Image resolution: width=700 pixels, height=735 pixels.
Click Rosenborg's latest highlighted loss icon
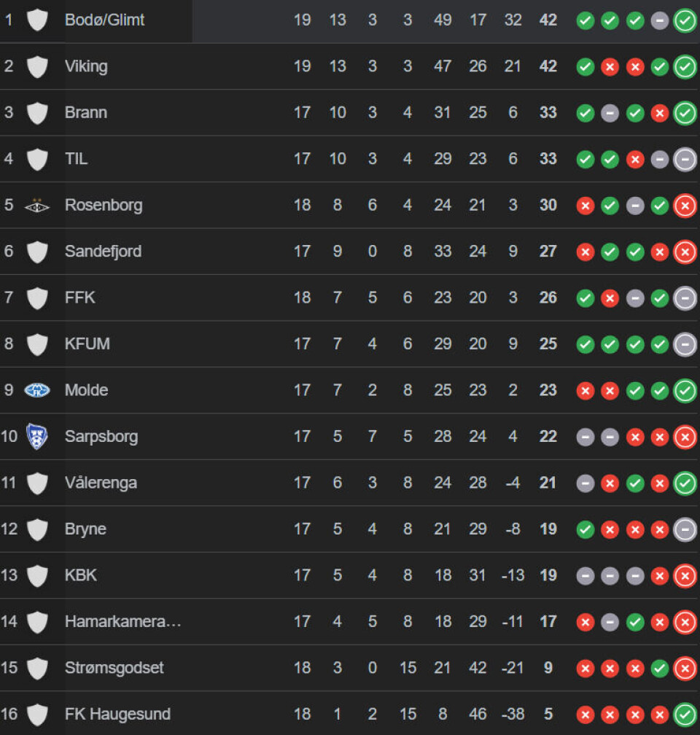coord(685,206)
